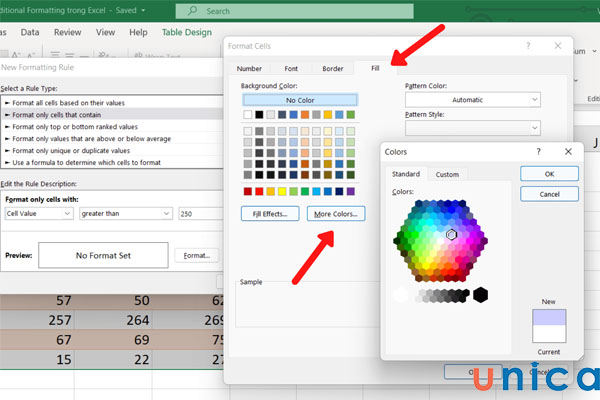Close the Colors dialog with X

[568, 152]
